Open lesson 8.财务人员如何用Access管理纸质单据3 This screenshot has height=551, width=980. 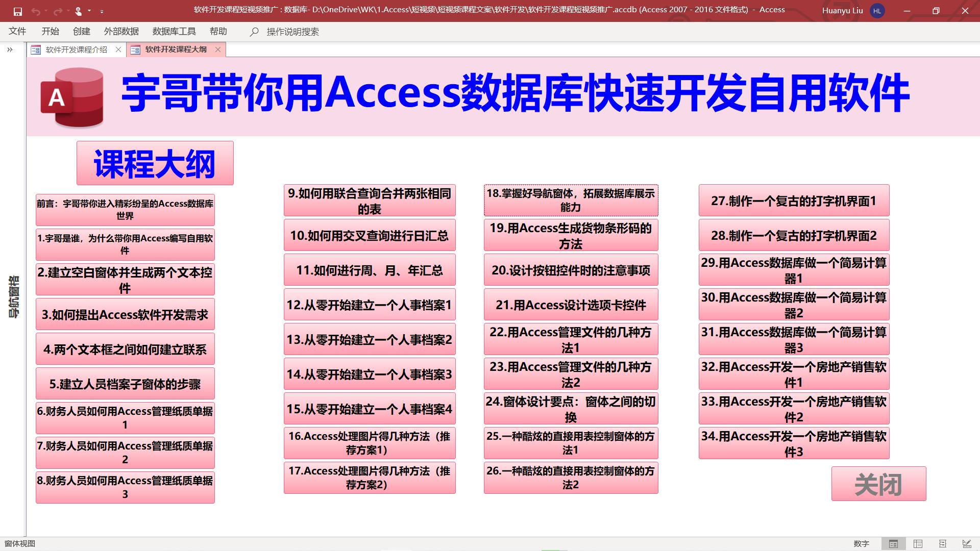[125, 487]
